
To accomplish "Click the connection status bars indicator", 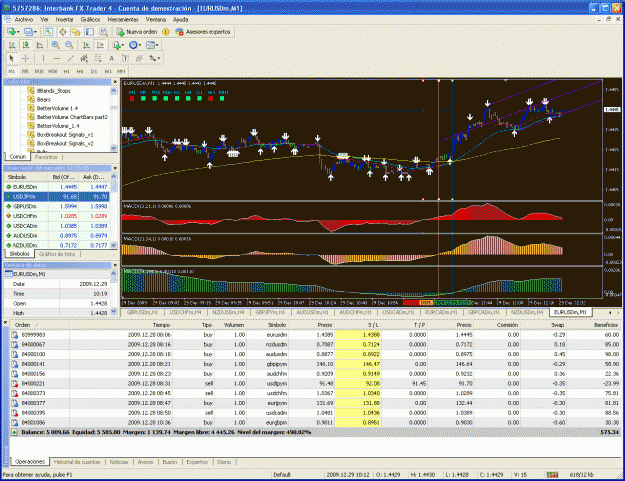I will point(552,475).
